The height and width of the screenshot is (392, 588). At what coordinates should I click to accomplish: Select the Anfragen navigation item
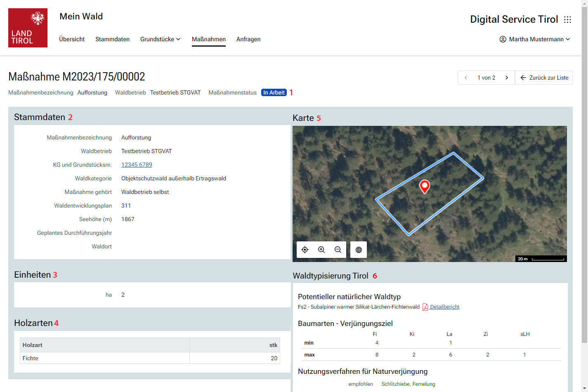pos(248,39)
